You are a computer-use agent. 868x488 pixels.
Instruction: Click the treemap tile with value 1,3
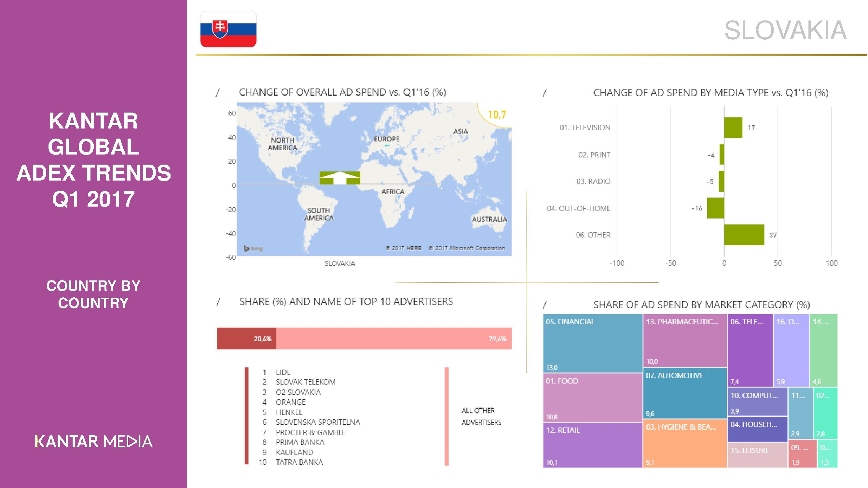coord(828,454)
